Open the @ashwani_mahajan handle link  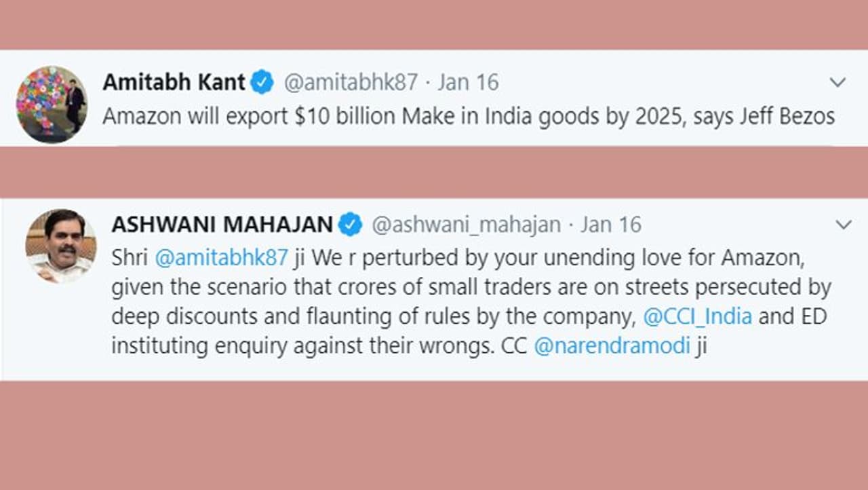(x=466, y=225)
